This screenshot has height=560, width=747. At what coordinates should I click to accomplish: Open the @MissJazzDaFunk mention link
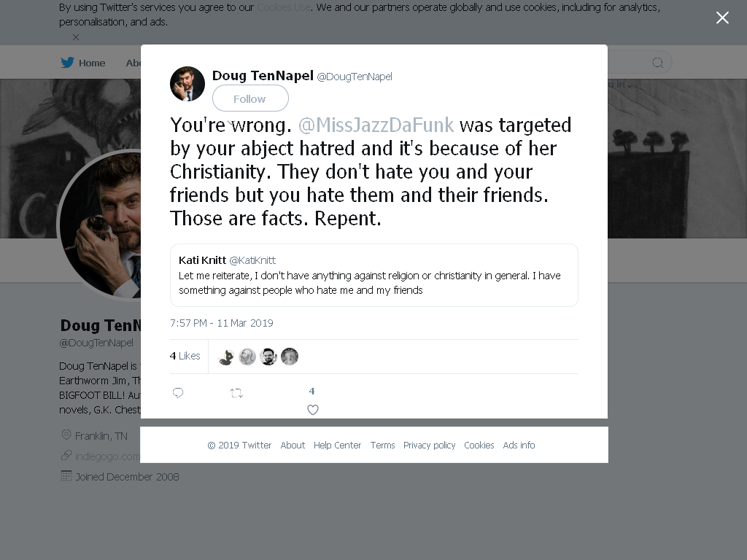(376, 125)
